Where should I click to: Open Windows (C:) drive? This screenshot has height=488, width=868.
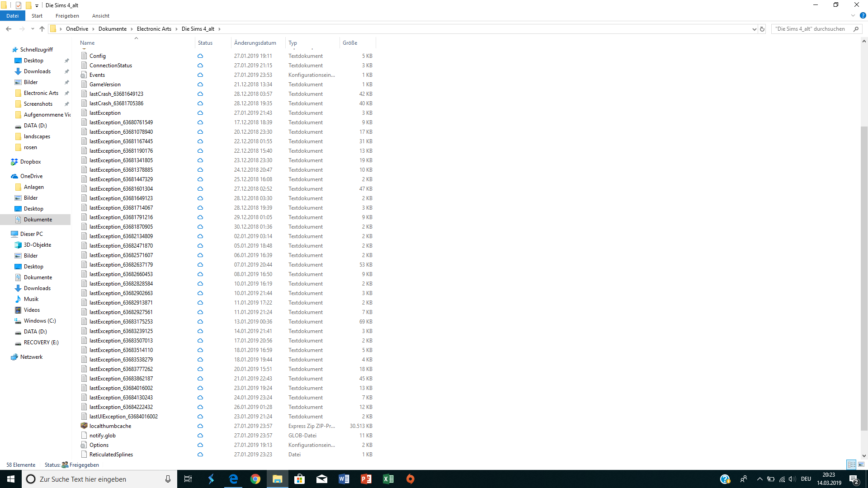(x=40, y=321)
